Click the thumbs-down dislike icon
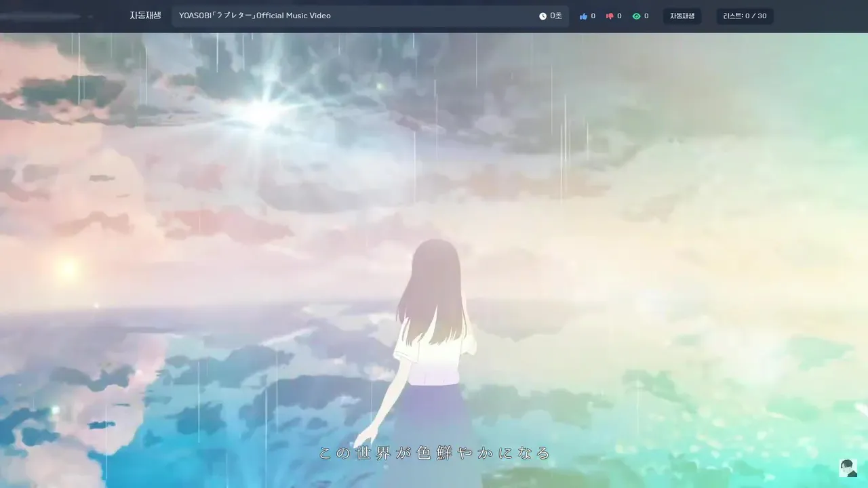The image size is (868, 488). click(610, 16)
